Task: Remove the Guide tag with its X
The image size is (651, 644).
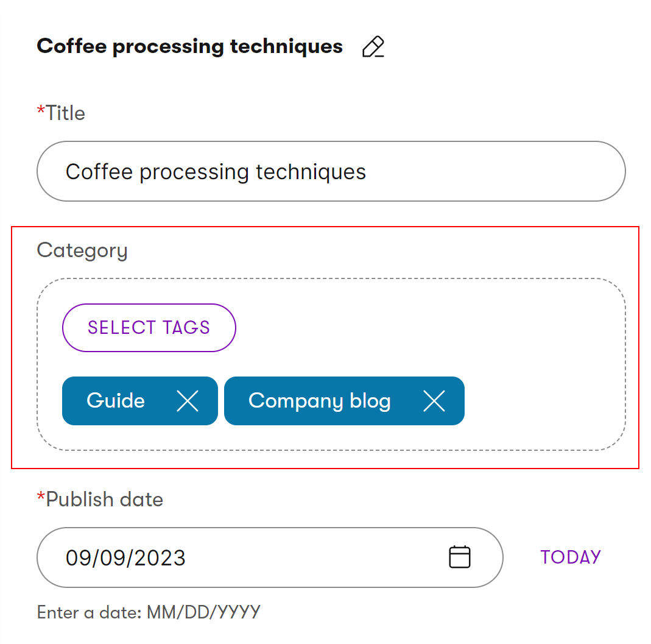Action: click(188, 401)
